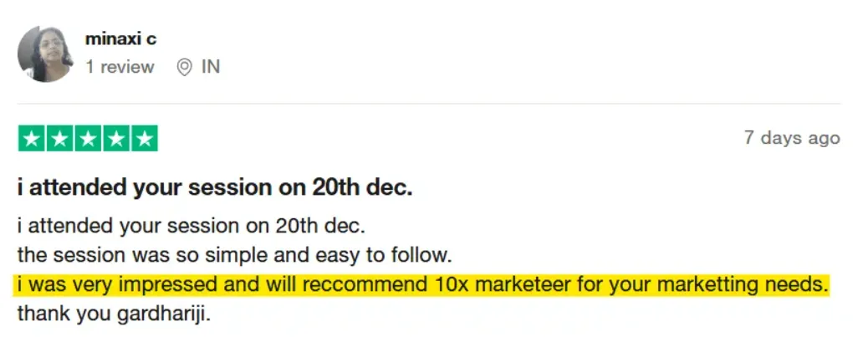Click the highlighted yellow recommendation sentence
The image size is (868, 337).
[422, 287]
